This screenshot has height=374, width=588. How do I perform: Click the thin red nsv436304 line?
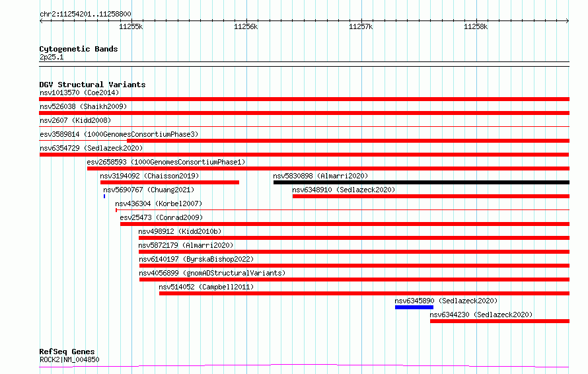click(342, 210)
